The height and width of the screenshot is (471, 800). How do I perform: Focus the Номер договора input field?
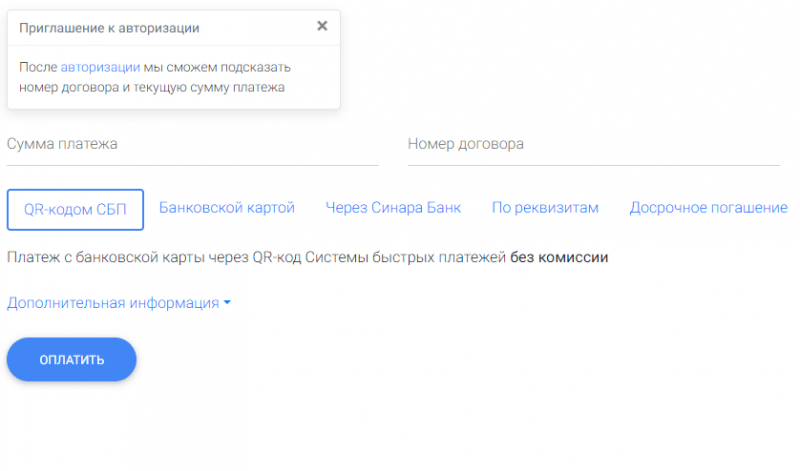pyautogui.click(x=593, y=145)
